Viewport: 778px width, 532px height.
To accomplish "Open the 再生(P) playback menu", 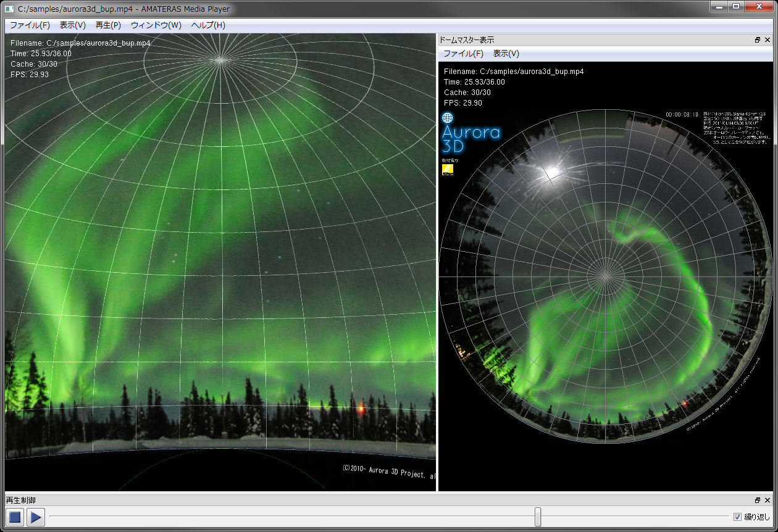I will [x=108, y=25].
